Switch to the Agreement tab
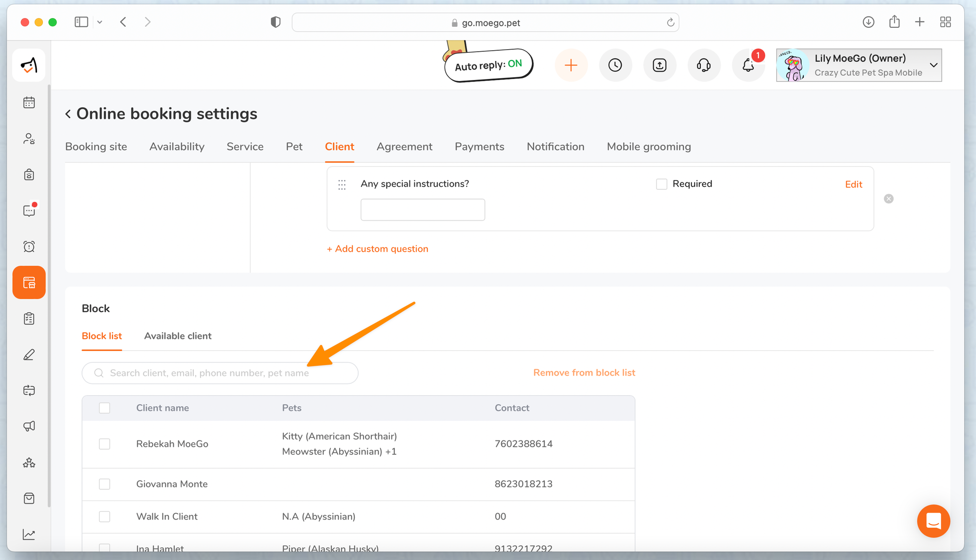 [x=404, y=147]
